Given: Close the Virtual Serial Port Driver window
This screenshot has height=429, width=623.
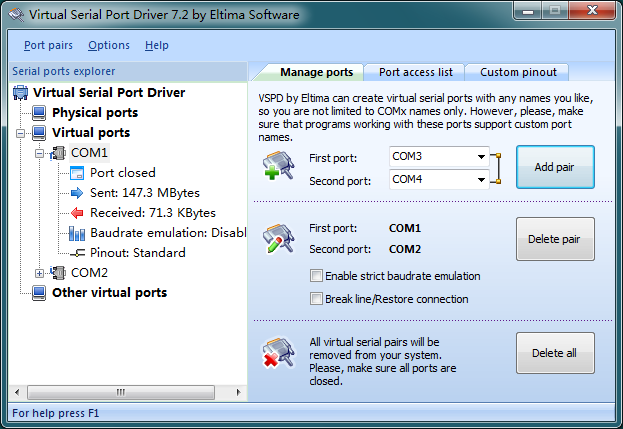Looking at the screenshot, I should (x=592, y=11).
